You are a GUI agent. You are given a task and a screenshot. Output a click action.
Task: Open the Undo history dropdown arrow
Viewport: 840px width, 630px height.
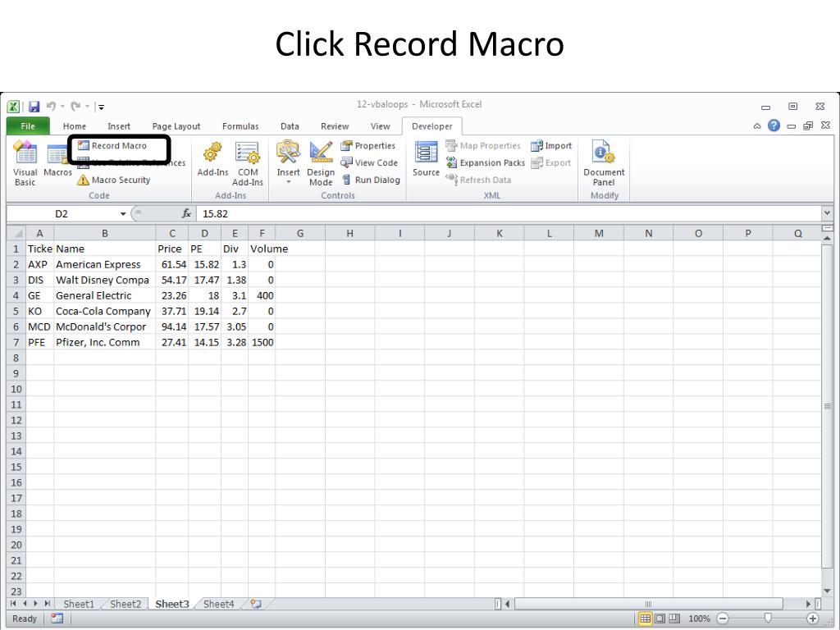coord(62,107)
